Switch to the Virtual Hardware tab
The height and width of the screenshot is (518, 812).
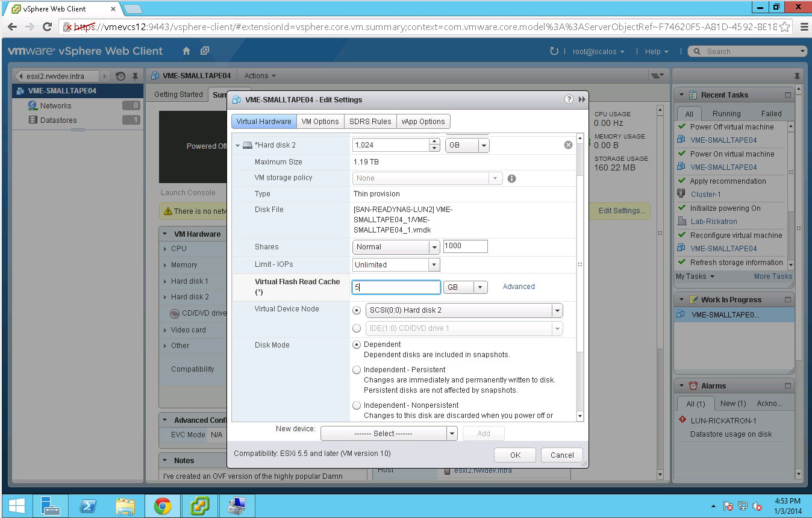[x=264, y=121]
